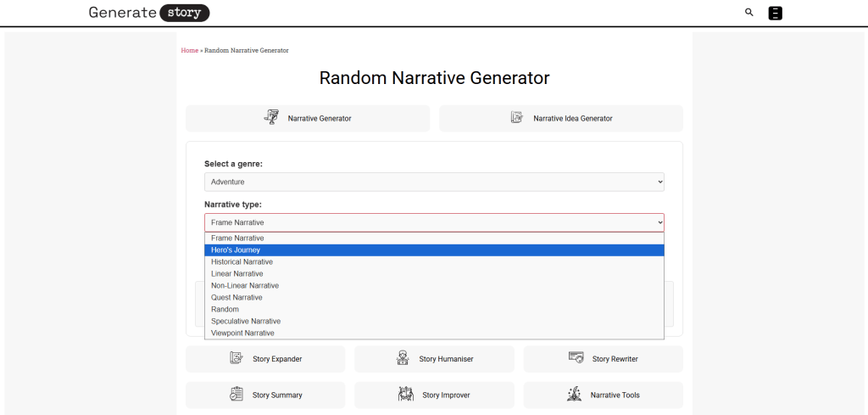This screenshot has width=868, height=415.
Task: Click the Narrative Generator quill icon
Action: point(271,118)
